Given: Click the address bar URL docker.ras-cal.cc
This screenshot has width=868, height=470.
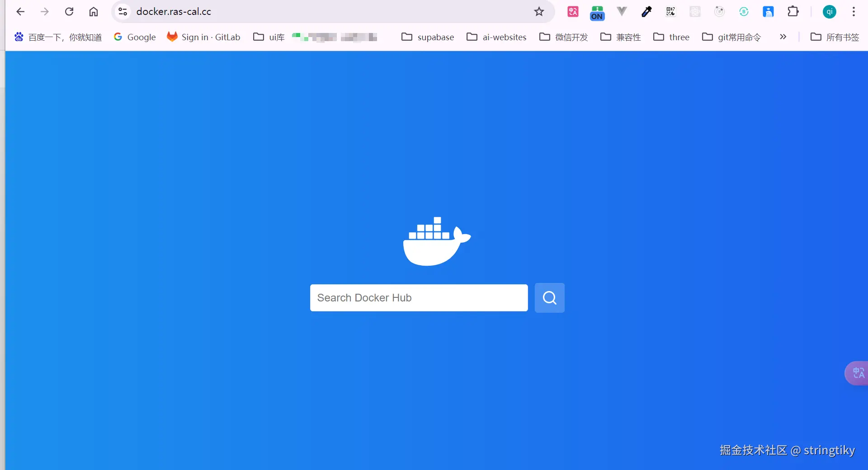Looking at the screenshot, I should [174, 12].
